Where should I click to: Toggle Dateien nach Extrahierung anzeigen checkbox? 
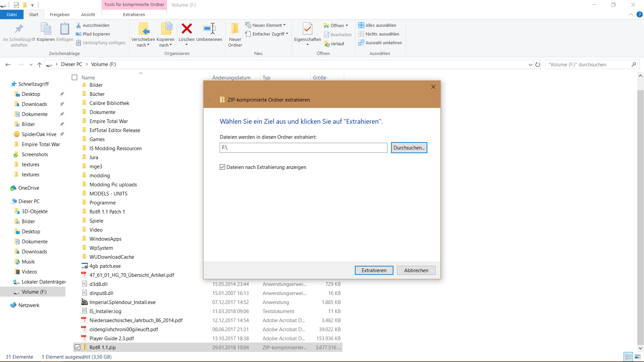[222, 167]
